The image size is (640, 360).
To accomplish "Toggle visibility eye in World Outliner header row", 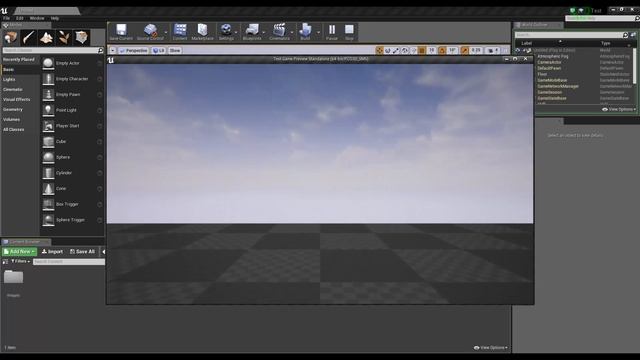I will [518, 51].
